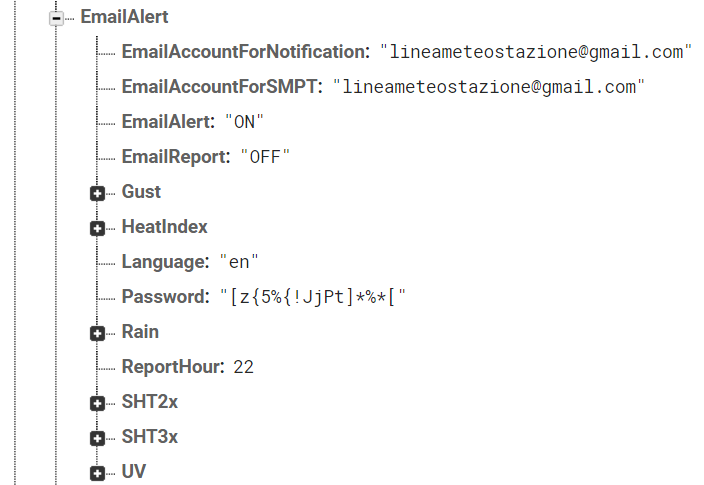Edit the ReportHour value 22
The width and height of the screenshot is (704, 485).
point(243,367)
